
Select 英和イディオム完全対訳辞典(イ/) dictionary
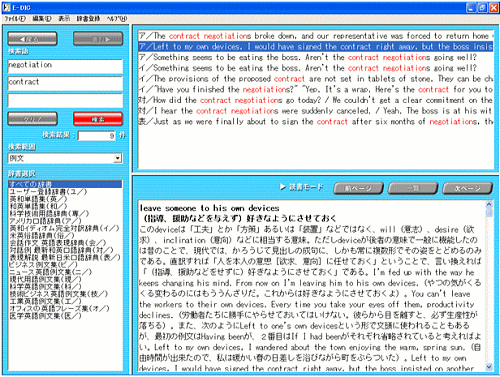pyautogui.click(x=64, y=228)
